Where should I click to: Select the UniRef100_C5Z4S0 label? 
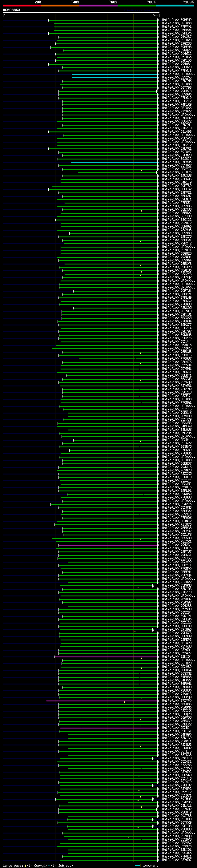pyautogui.click(x=176, y=843)
